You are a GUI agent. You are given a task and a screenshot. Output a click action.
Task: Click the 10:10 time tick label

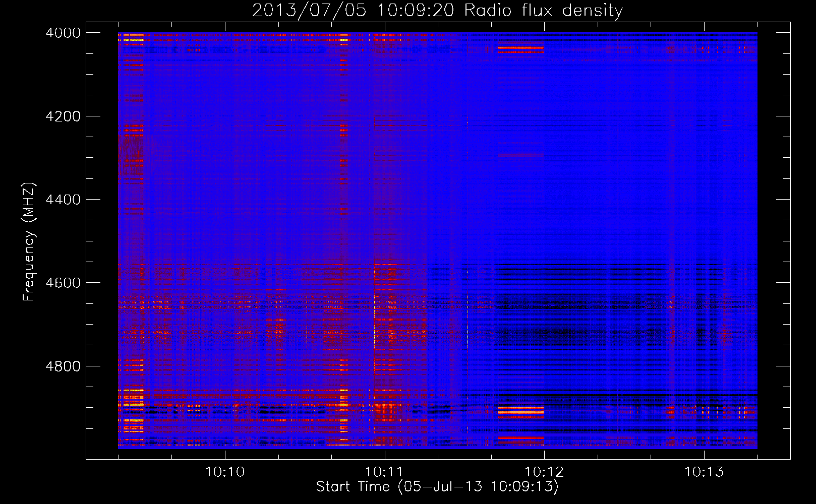pyautogui.click(x=225, y=472)
